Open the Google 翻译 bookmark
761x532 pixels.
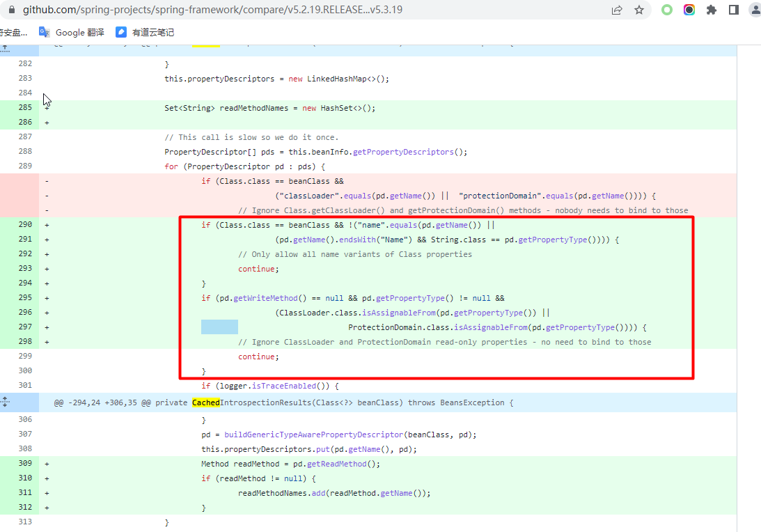tap(71, 32)
